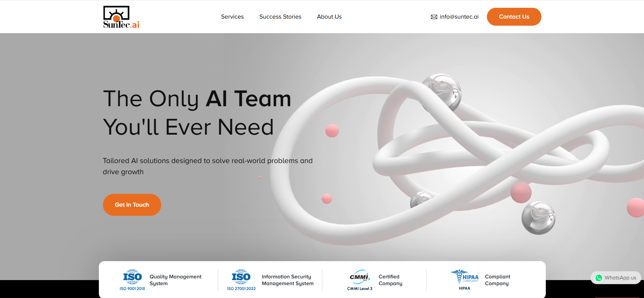
Task: Open the About Us menu item
Action: click(x=329, y=17)
